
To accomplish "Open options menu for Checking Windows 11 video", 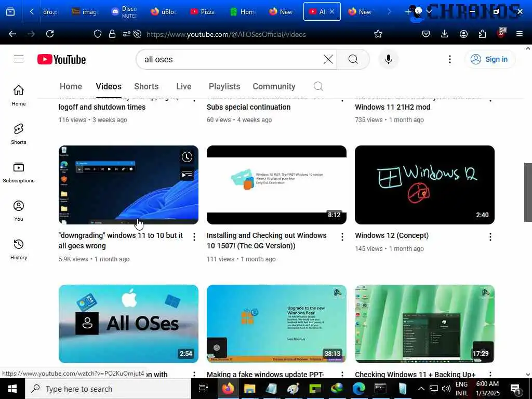I will 490,375.
